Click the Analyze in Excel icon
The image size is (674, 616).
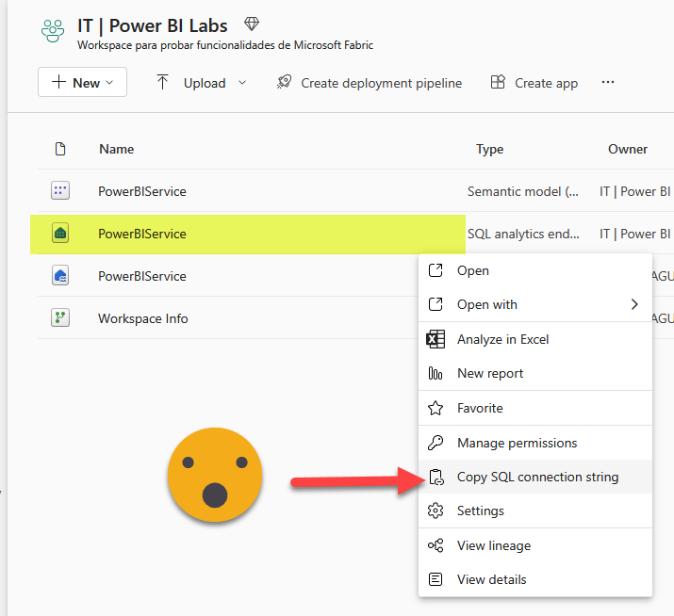click(436, 339)
